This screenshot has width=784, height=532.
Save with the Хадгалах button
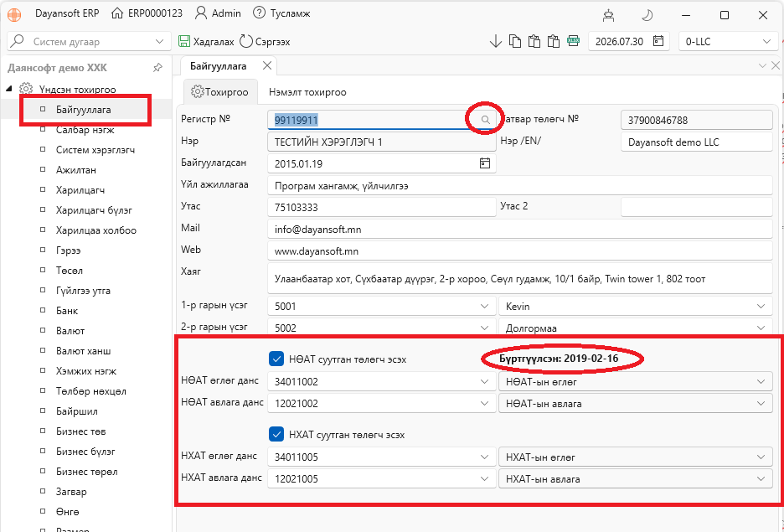(x=206, y=42)
